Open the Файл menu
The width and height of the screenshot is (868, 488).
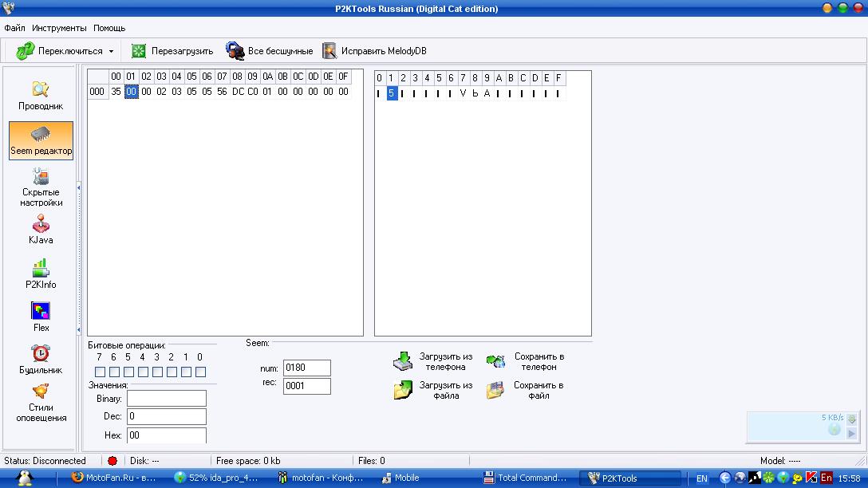coord(14,28)
